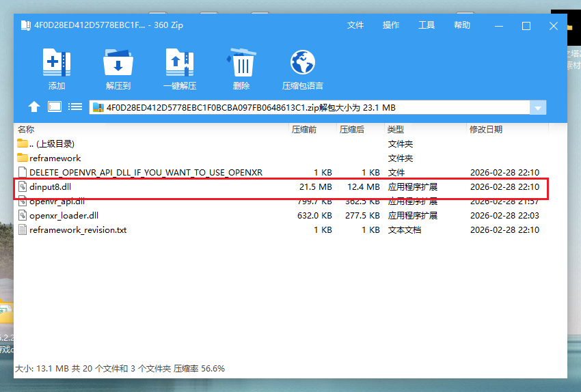
Task: Open the 帮助 (Help) menu
Action: click(462, 25)
